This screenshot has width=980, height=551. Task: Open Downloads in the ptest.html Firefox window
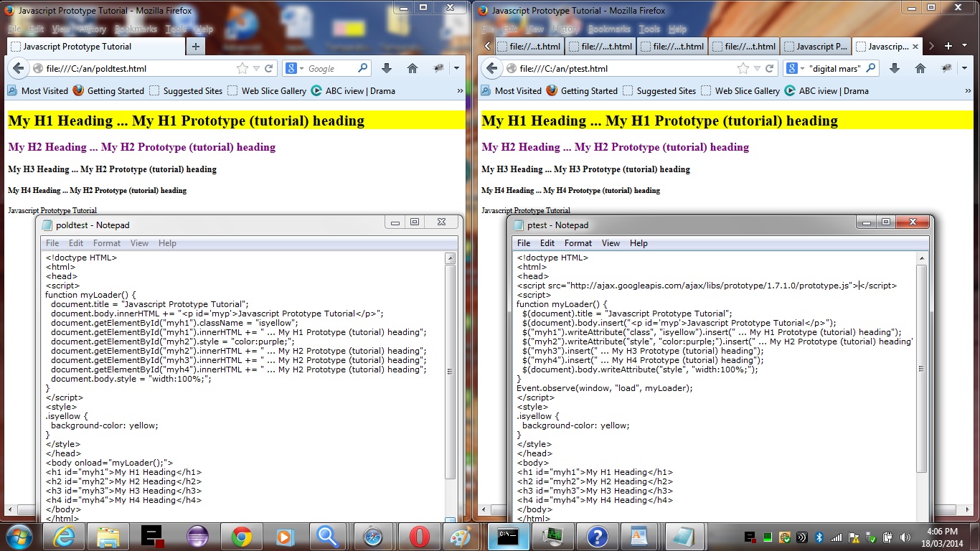[x=895, y=69]
